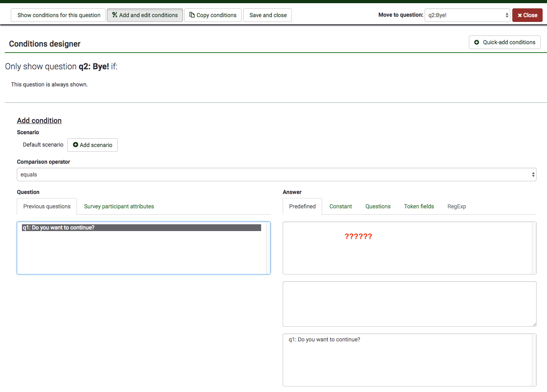Select q1 option in the bottom answer list
The width and height of the screenshot is (547, 392).
coord(325,339)
